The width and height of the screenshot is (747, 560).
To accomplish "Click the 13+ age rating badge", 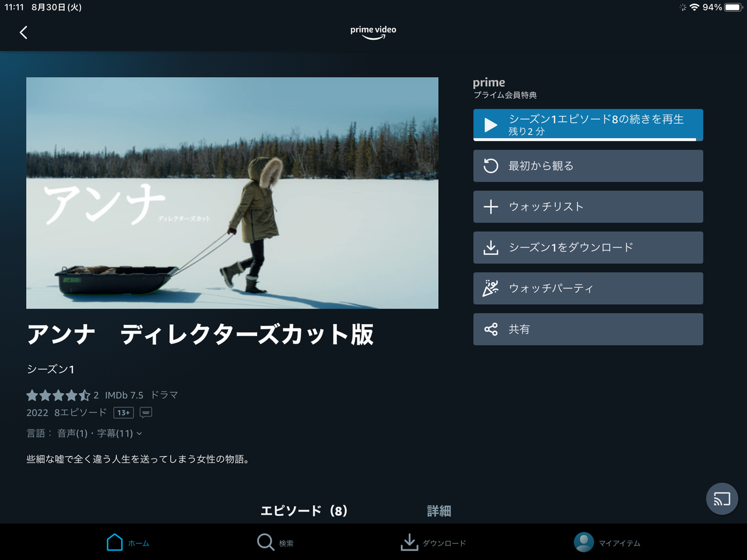I will click(x=123, y=413).
